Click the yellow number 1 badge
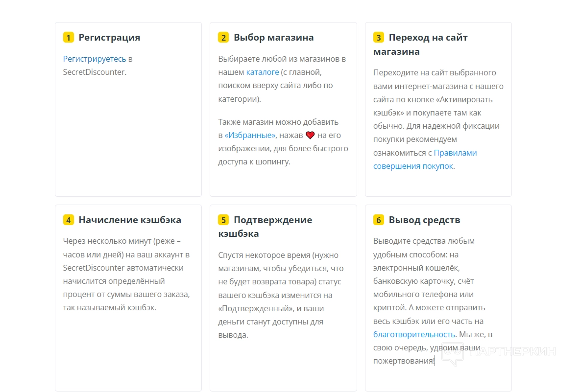This screenshot has height=392, width=581. point(69,38)
